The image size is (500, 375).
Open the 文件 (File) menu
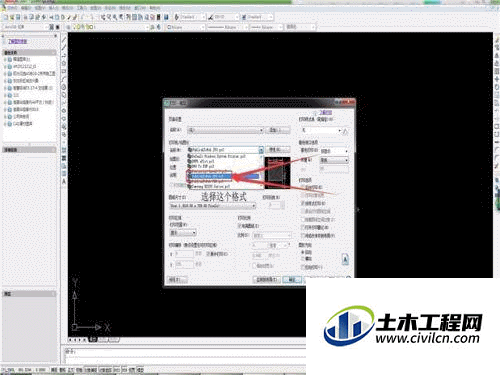[13, 7]
